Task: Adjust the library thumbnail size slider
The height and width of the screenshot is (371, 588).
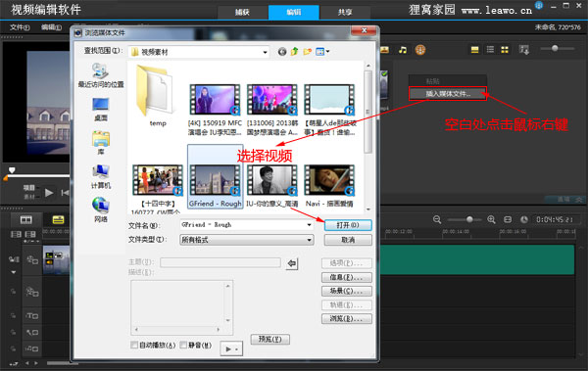Action: [x=555, y=48]
